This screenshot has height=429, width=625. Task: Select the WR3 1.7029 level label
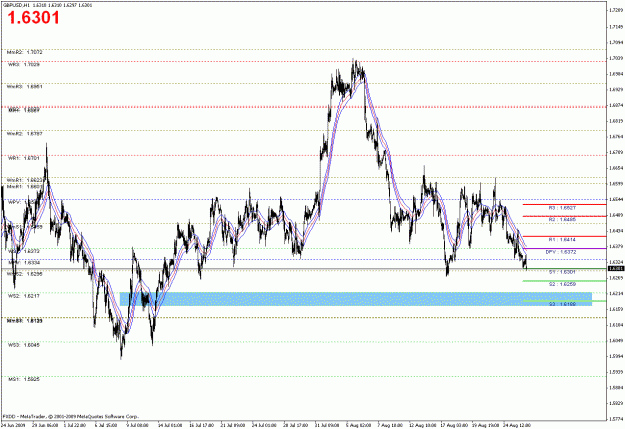click(x=24, y=64)
